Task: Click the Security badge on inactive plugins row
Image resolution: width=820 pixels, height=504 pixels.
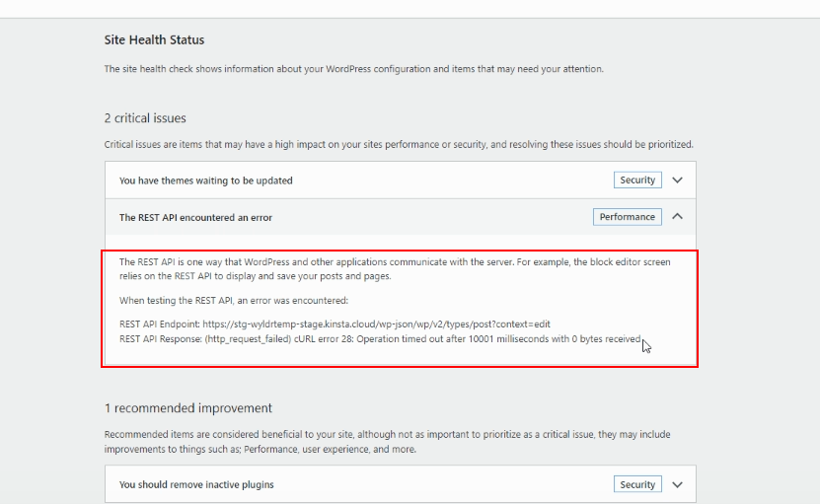Action: [x=637, y=484]
